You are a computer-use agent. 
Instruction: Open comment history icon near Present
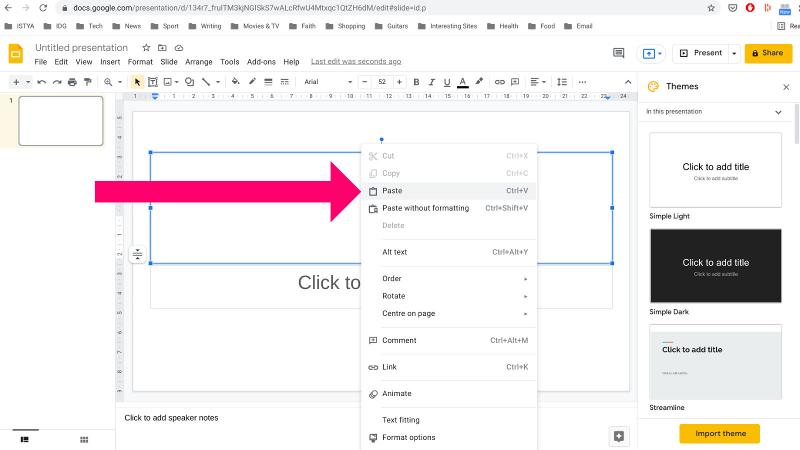pos(619,53)
